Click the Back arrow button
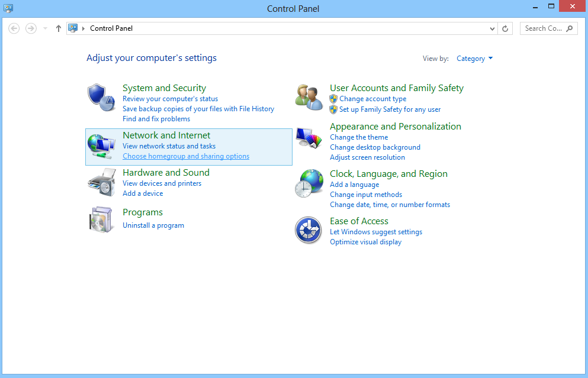The image size is (588, 378). 14,28
